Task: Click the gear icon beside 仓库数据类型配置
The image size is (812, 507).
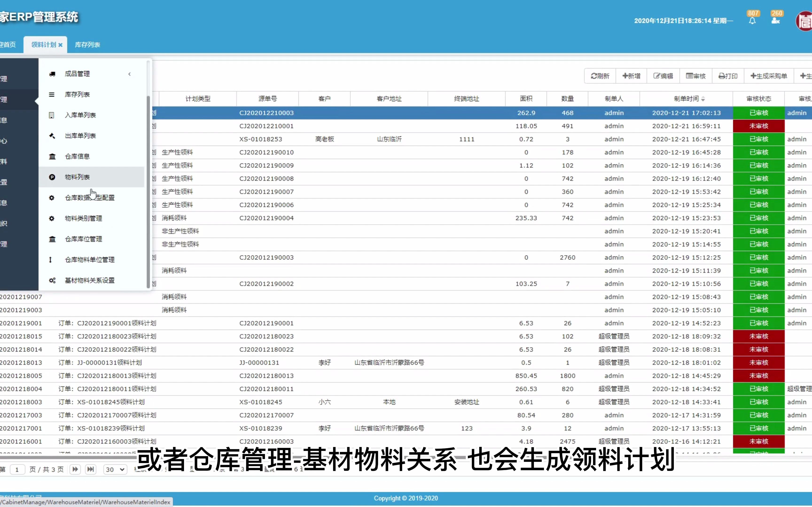Action: point(52,198)
